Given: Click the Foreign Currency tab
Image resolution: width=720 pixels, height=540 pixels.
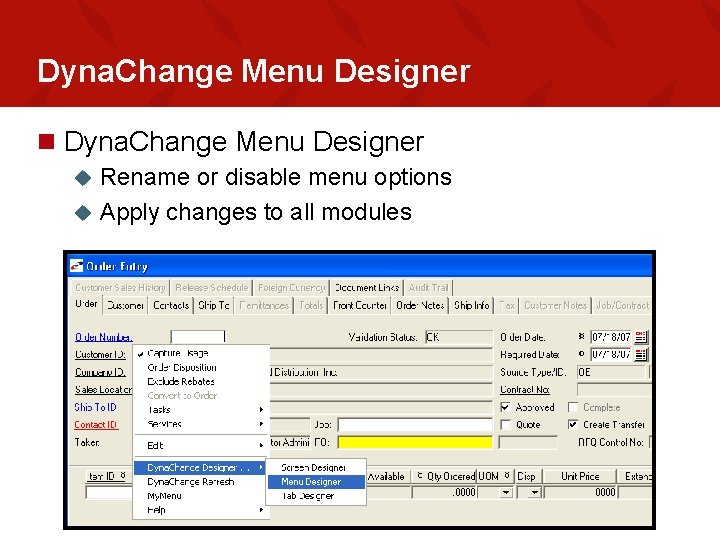Looking at the screenshot, I should click(x=292, y=287).
